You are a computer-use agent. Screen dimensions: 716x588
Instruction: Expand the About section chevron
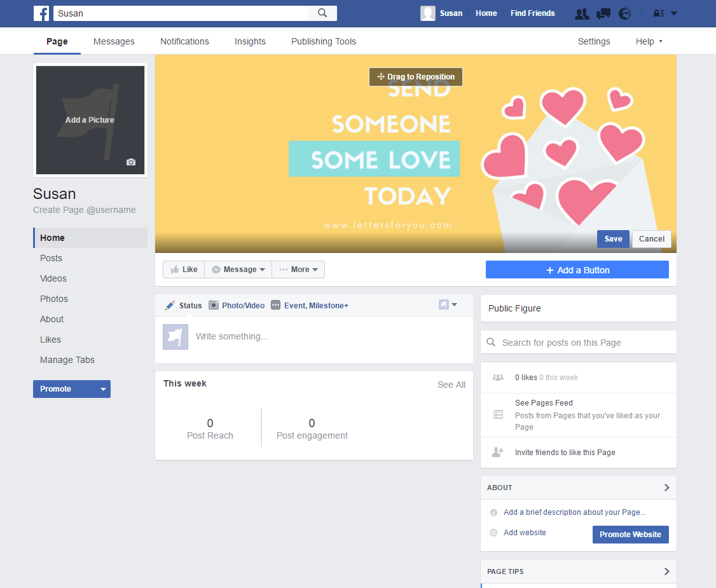(666, 488)
